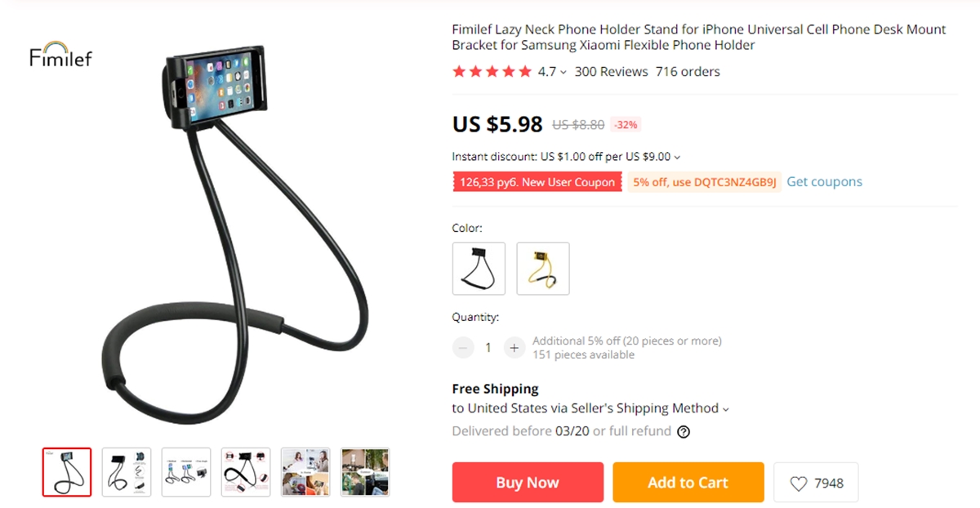Select the black color option

pyautogui.click(x=479, y=268)
